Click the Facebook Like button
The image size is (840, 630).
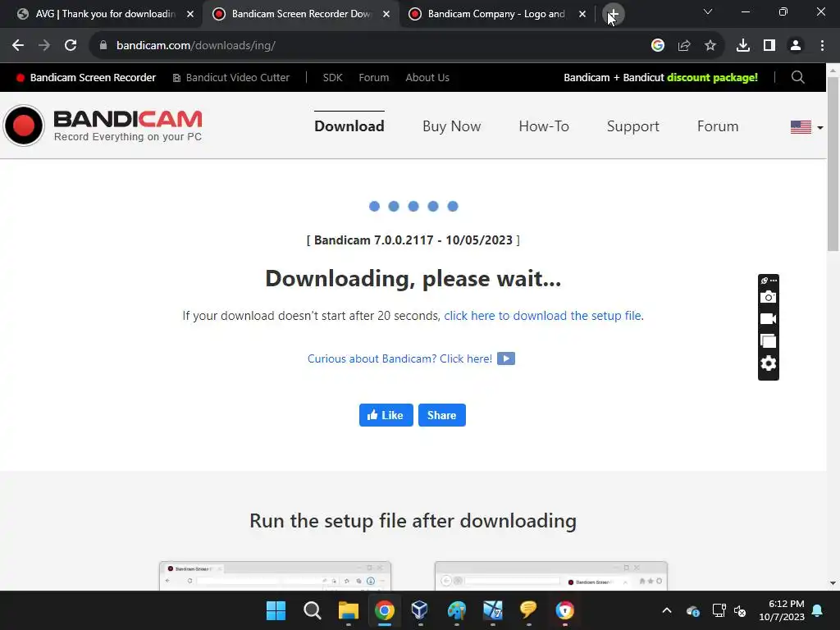386,415
